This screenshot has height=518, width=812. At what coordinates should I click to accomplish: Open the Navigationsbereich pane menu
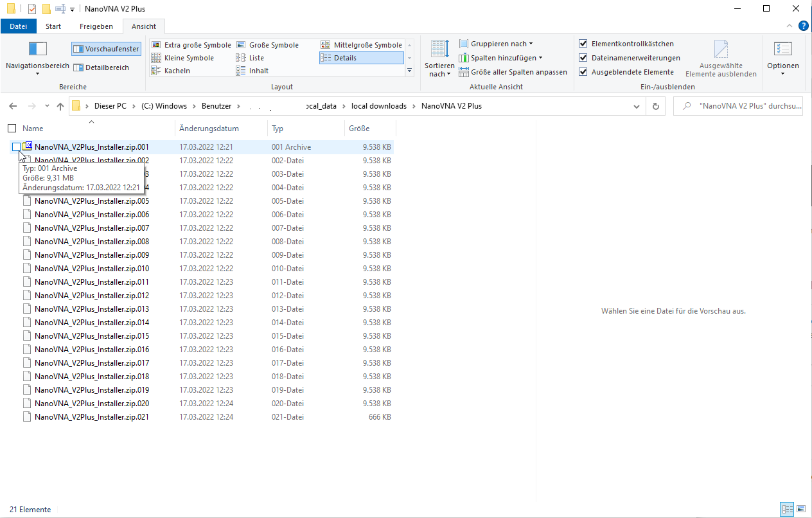click(37, 58)
